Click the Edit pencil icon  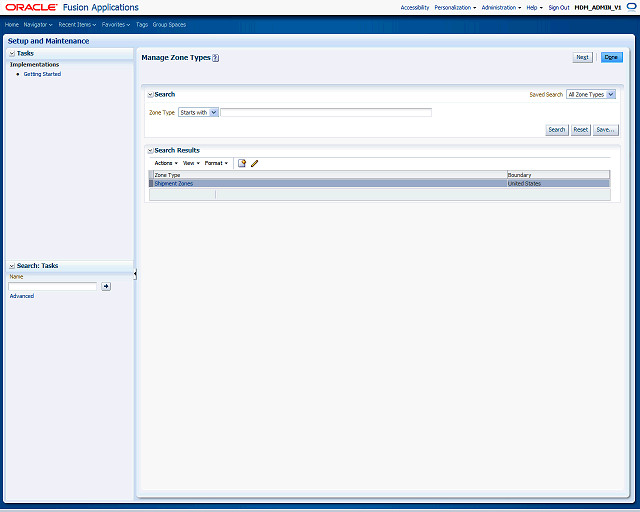click(x=255, y=163)
